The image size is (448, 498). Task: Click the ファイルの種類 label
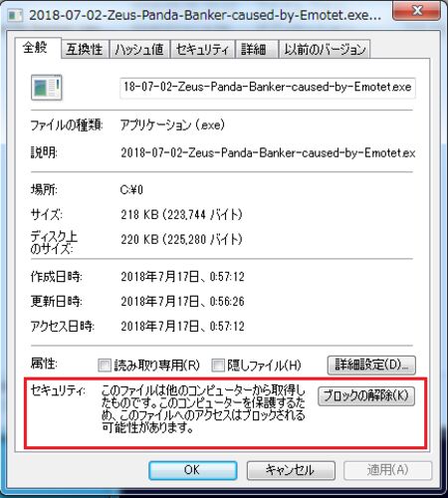[67, 125]
